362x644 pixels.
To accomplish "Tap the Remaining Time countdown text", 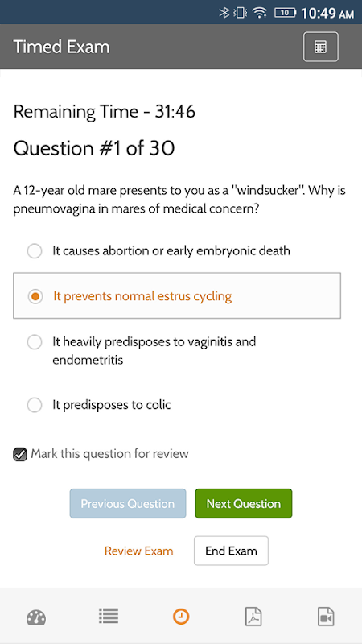I will click(105, 112).
